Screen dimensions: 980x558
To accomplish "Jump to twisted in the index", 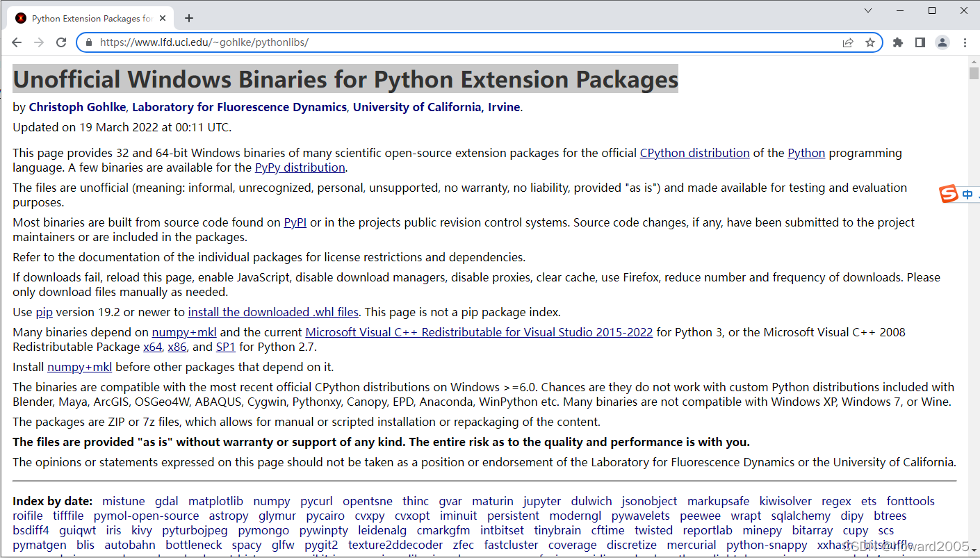I will pos(653,530).
